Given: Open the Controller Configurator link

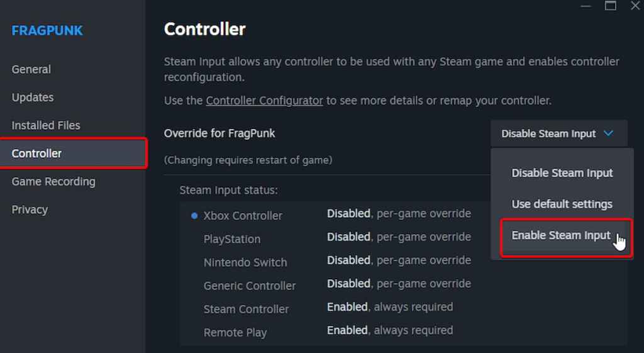Looking at the screenshot, I should 264,101.
